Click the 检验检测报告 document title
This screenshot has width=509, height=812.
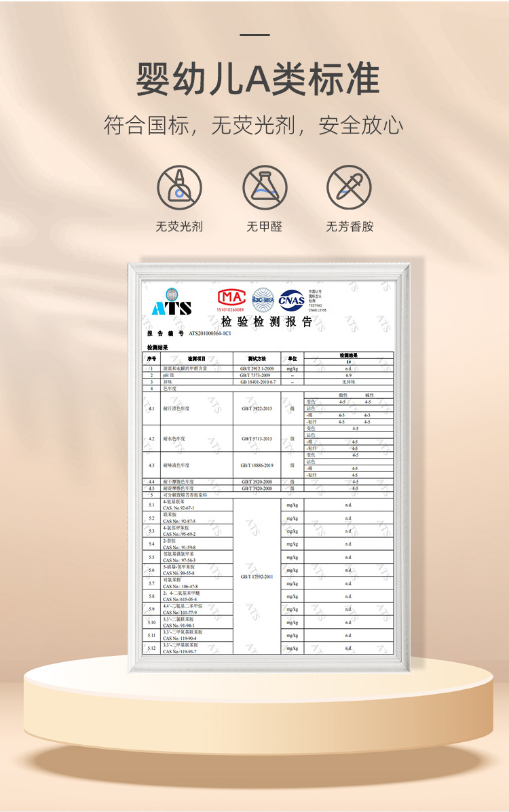[267, 322]
